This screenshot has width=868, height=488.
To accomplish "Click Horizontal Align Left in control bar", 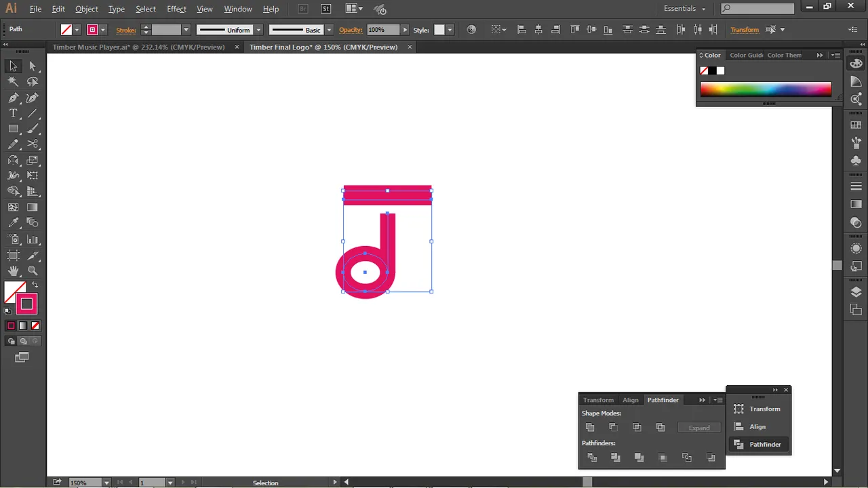I will [x=521, y=30].
